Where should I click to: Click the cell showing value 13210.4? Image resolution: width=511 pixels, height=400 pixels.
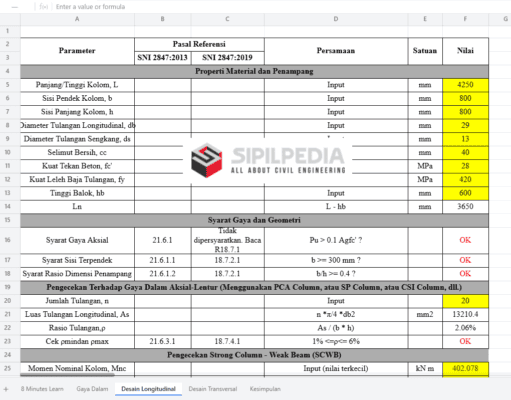pos(465,314)
